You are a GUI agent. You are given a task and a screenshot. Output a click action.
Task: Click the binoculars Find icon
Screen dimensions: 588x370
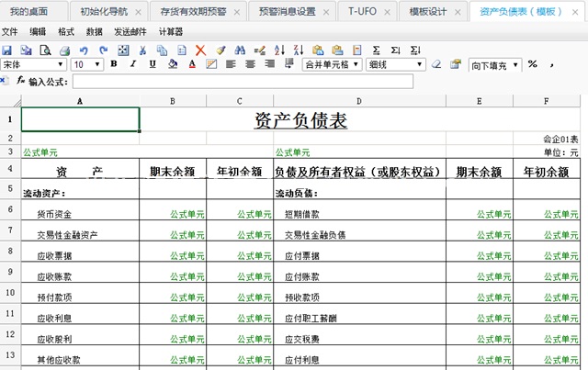point(241,50)
